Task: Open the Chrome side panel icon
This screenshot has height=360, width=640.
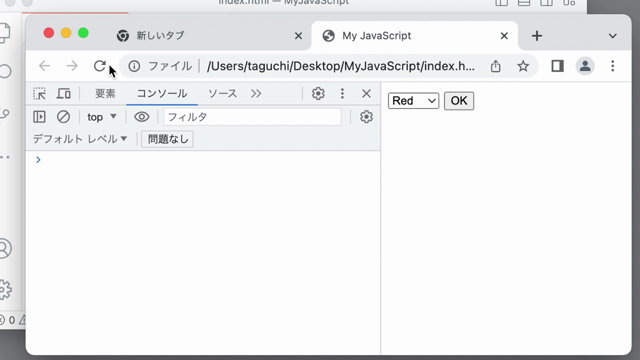Action: (558, 66)
